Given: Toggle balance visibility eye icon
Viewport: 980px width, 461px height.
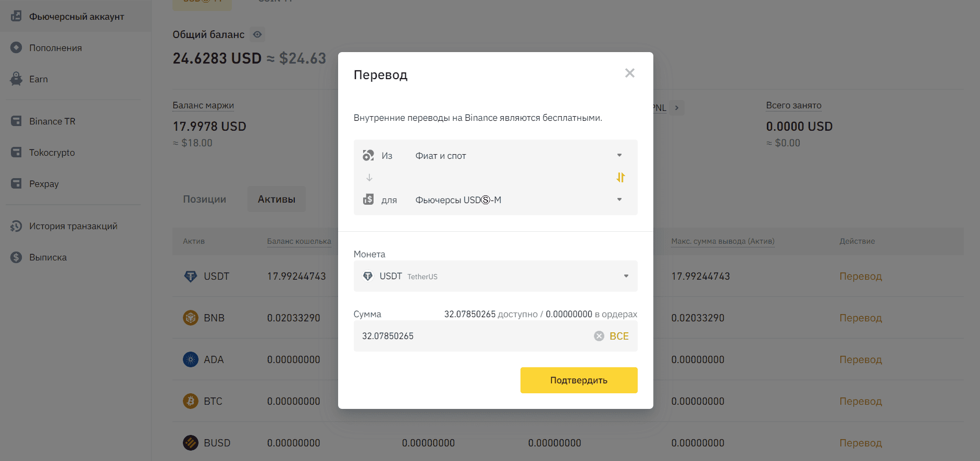Looking at the screenshot, I should pos(257,34).
